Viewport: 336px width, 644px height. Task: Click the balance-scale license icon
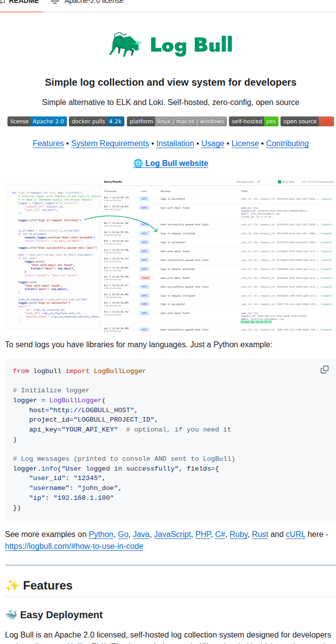[55, 2]
